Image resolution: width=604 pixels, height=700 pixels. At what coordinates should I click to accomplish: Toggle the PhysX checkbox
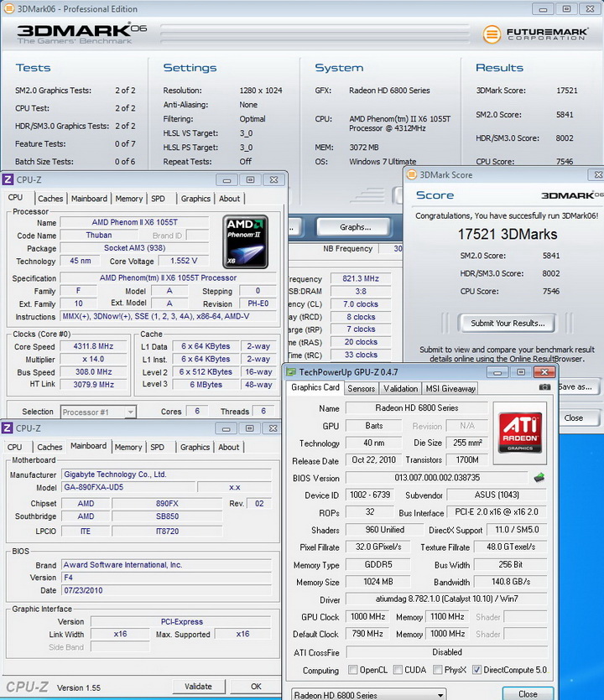coord(438,670)
